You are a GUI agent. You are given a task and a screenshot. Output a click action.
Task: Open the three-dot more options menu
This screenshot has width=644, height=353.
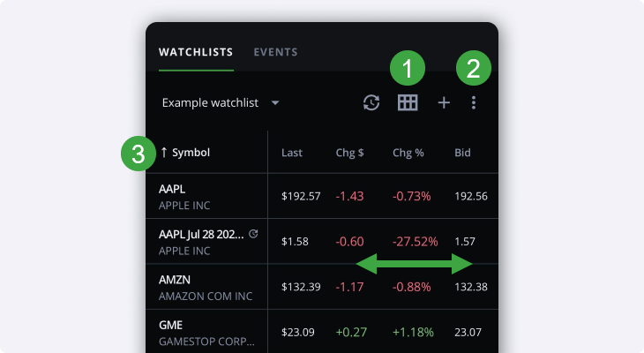(474, 103)
